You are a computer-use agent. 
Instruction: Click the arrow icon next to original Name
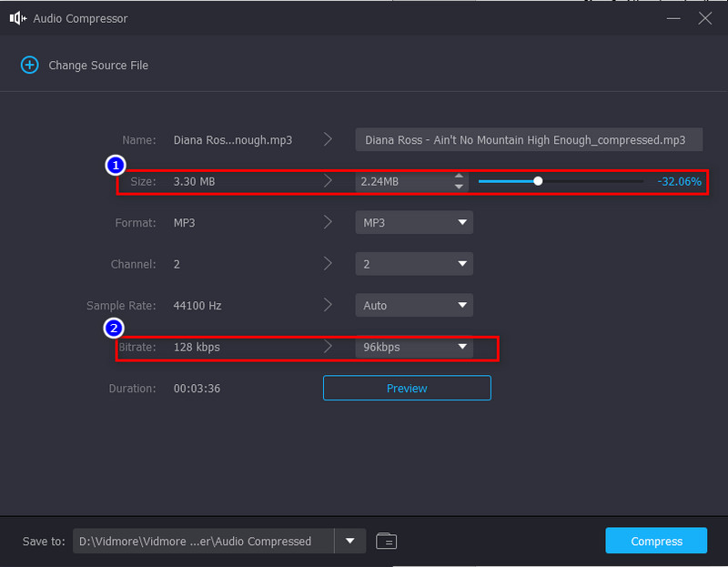(328, 139)
